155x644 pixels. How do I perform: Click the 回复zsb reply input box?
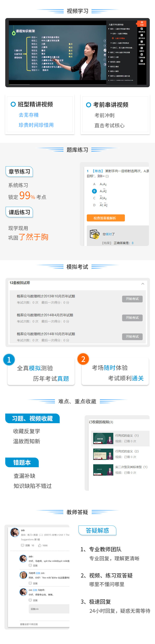49,609
